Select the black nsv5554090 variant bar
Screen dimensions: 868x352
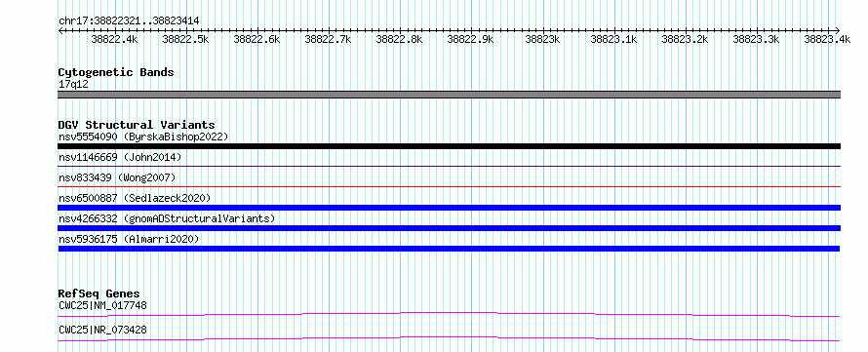point(450,146)
